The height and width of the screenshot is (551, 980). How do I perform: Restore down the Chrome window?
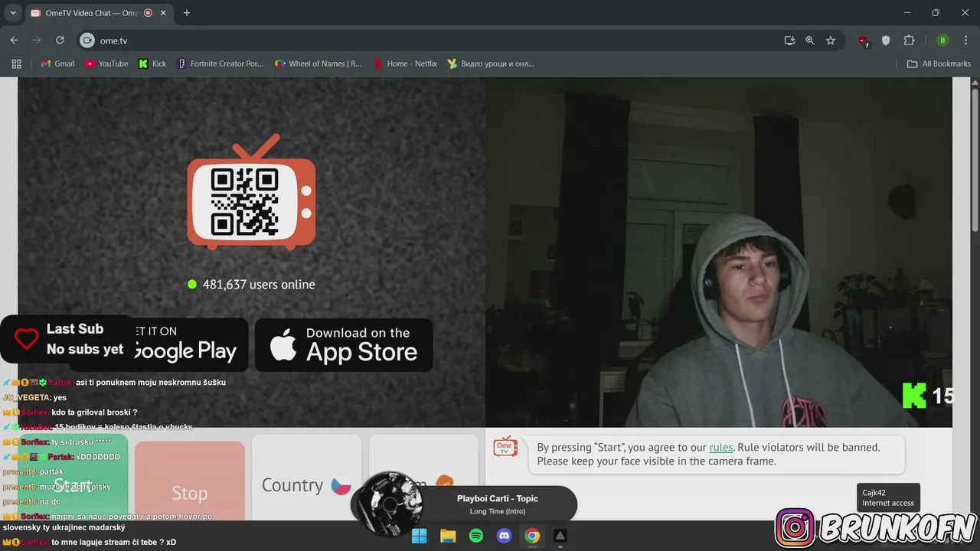936,13
